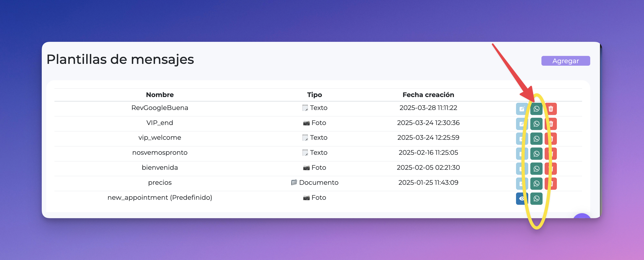Click the Plantillas de mensajes heading
The height and width of the screenshot is (260, 644).
pos(120,60)
